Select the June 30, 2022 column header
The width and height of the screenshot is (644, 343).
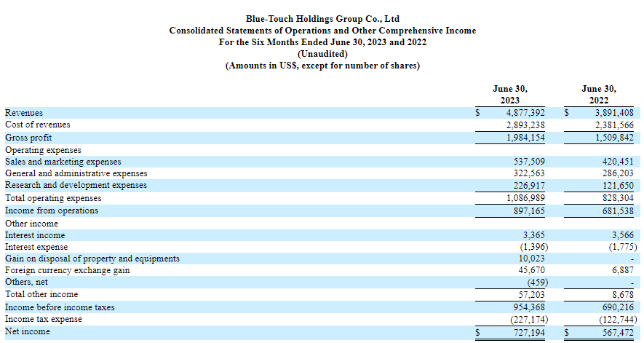click(600, 94)
